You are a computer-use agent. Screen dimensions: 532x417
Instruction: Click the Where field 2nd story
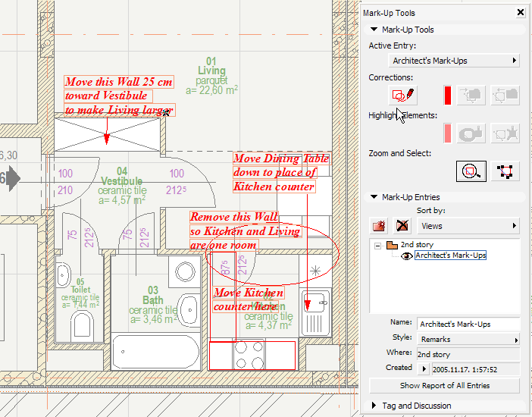point(468,354)
